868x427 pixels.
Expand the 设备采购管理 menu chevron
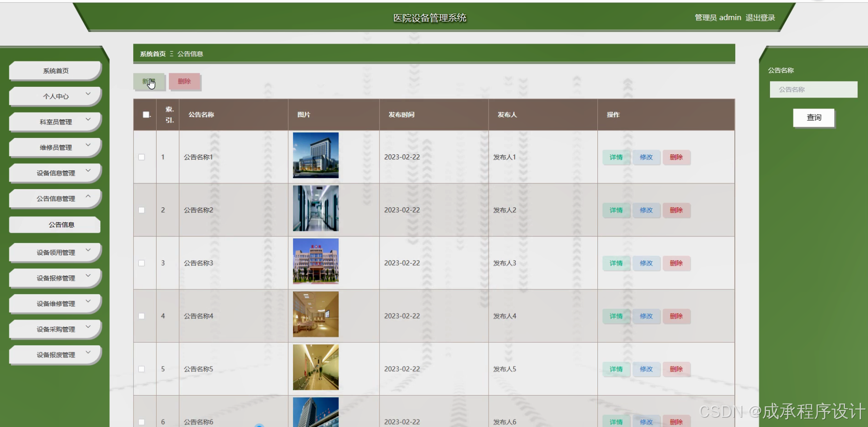coord(88,327)
